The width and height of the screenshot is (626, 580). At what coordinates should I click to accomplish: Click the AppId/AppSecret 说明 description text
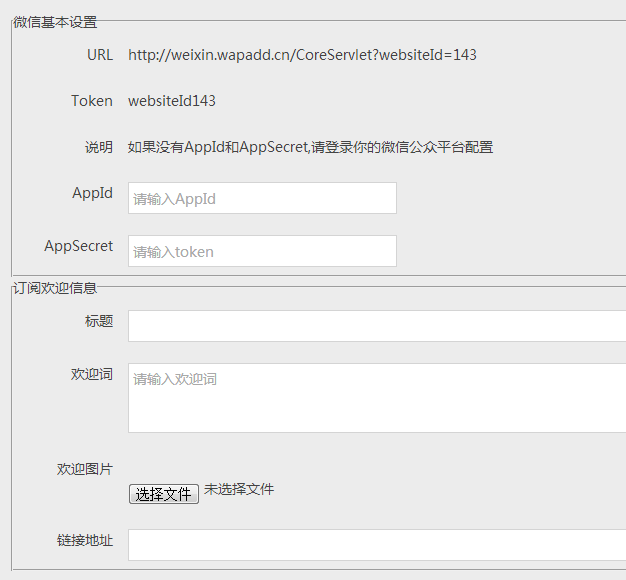click(310, 147)
